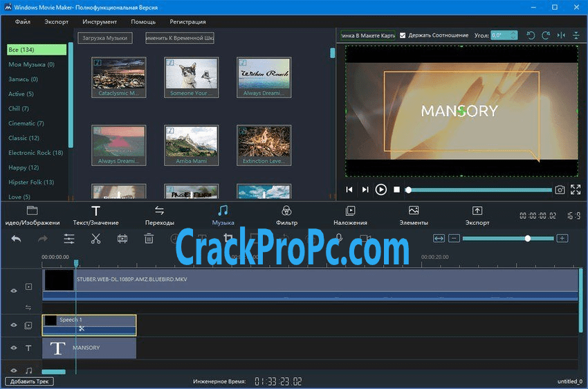The height and width of the screenshot is (389, 588).
Task: Click the apply to timeline button beside Загрузка Музыки
Action: click(x=180, y=38)
